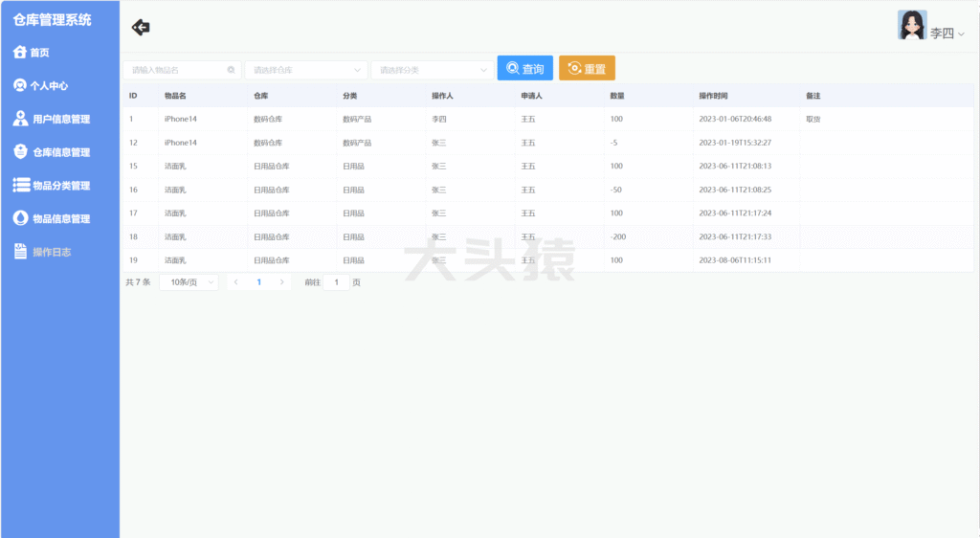Click the personal center face icon

click(20, 85)
